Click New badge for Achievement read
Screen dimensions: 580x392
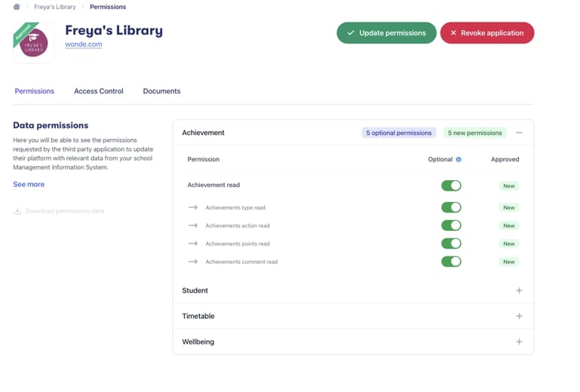point(509,186)
